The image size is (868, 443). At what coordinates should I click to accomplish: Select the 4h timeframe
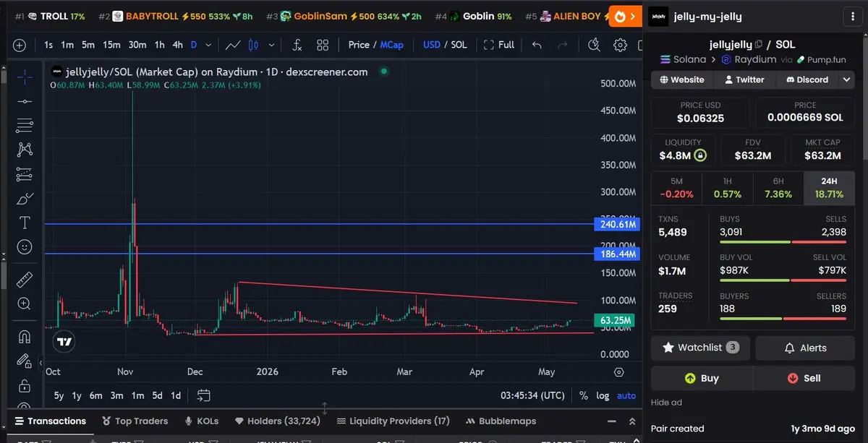point(177,45)
